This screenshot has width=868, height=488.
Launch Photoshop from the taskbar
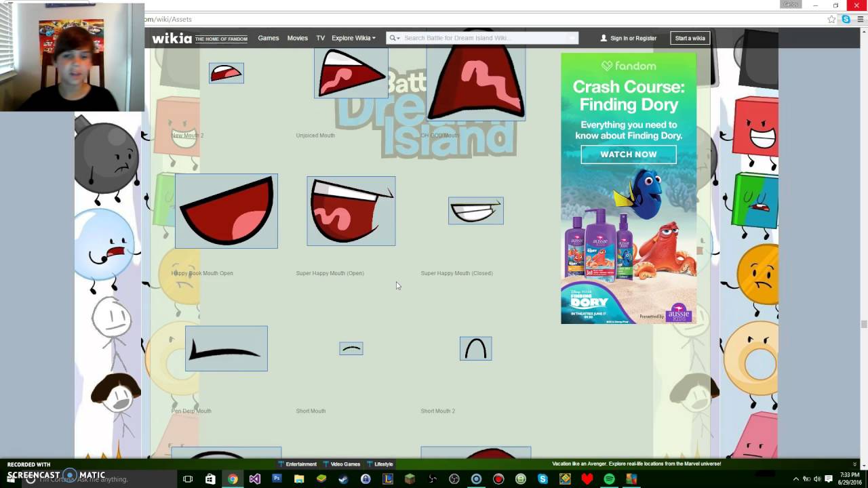(277, 479)
